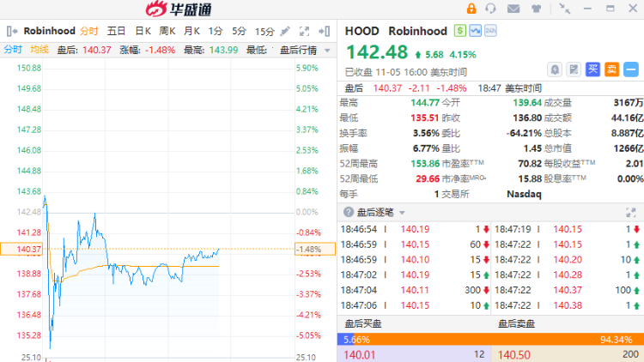Switch chart to 月K monthly candlestick tab
The height and width of the screenshot is (362, 644).
(191, 31)
